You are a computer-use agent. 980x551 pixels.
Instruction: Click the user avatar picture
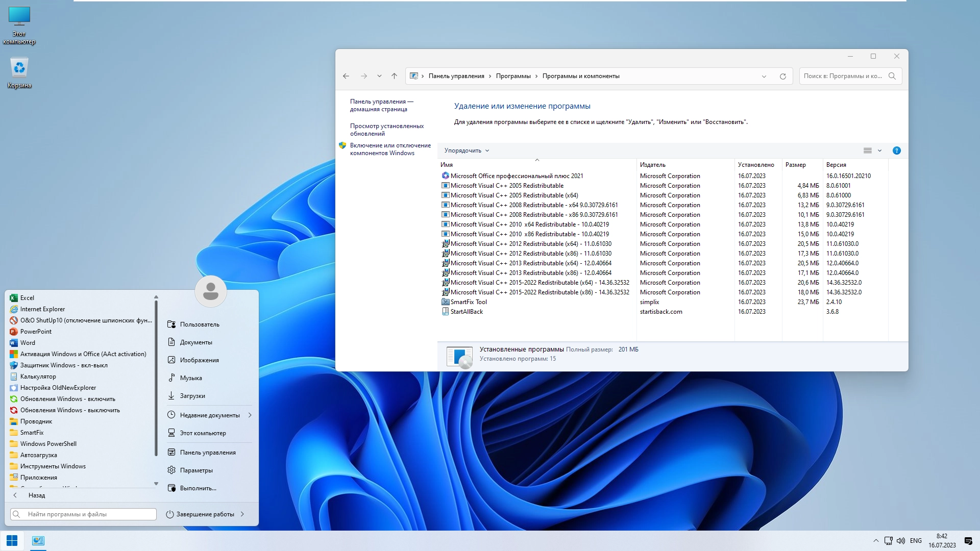[211, 291]
